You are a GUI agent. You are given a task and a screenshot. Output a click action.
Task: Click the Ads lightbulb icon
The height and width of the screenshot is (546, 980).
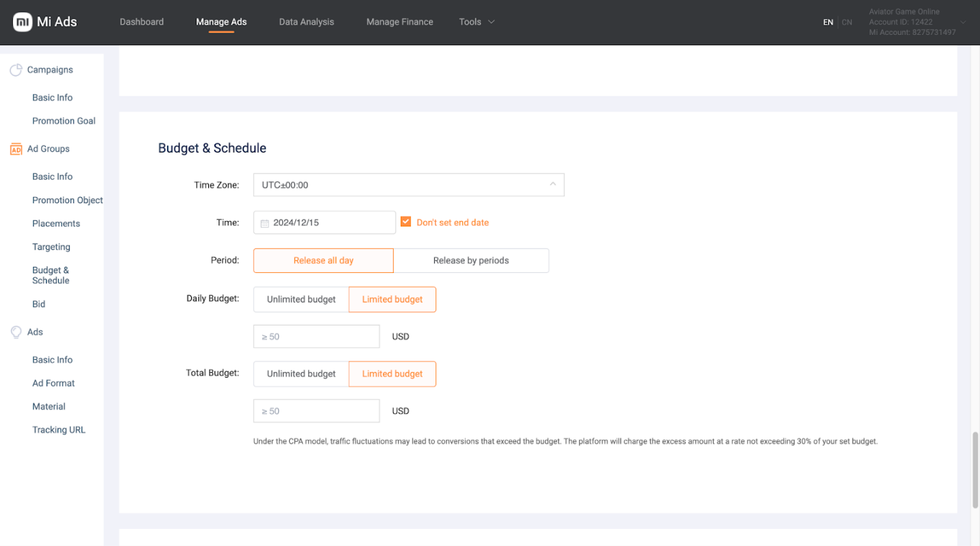point(16,332)
